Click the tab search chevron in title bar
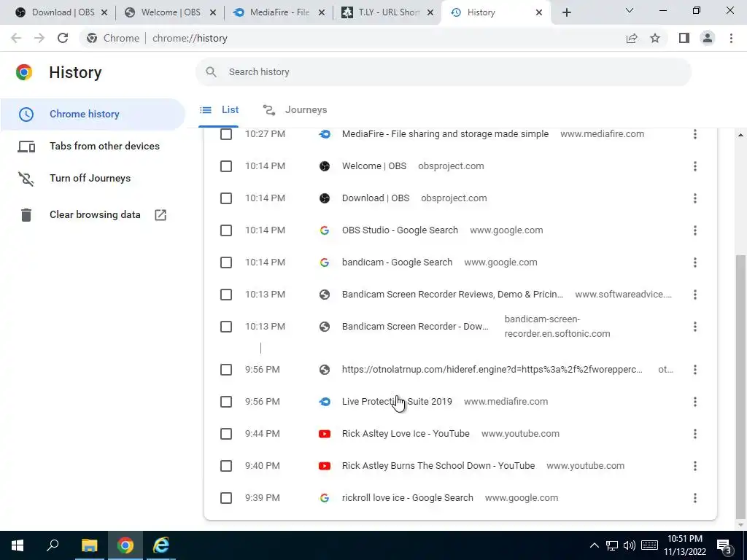The width and height of the screenshot is (747, 560). pos(630,10)
